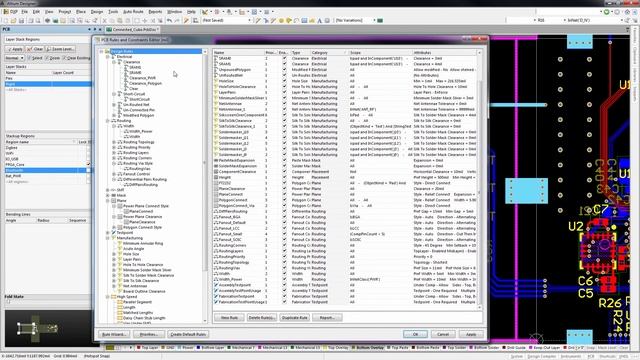Viewport: 640px width, 360px height.
Task: Open the (Not Saved) combo box
Action: (227, 20)
